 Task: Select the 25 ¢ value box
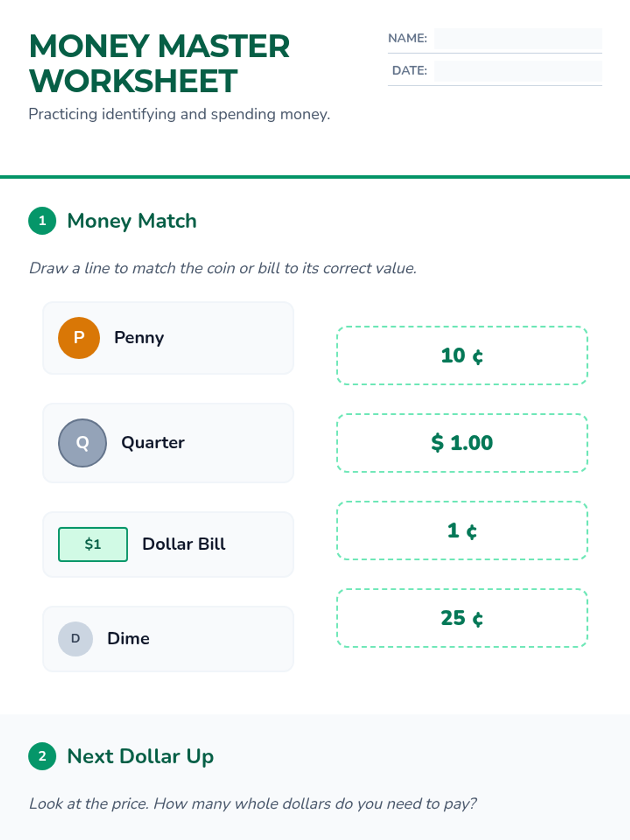click(462, 618)
